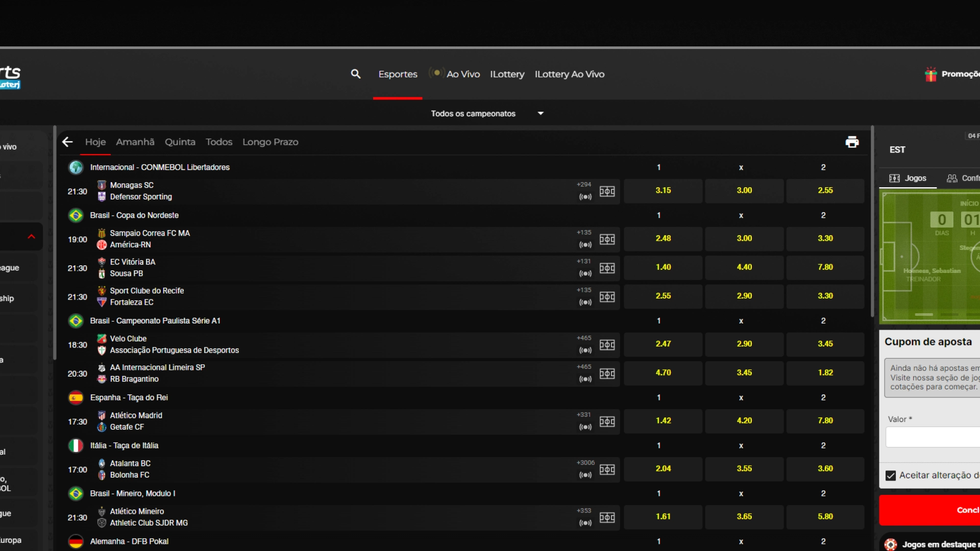Select the Quinta date tab
This screenshot has width=980, height=551.
coord(180,142)
